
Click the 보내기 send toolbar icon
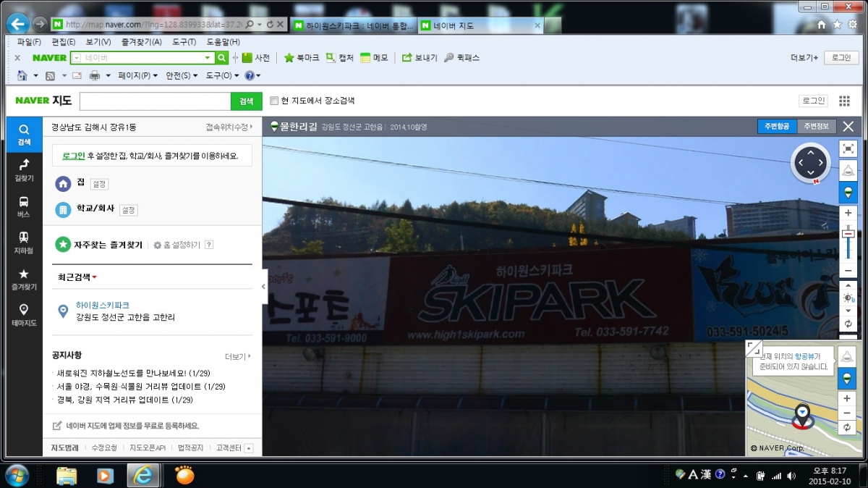(420, 58)
